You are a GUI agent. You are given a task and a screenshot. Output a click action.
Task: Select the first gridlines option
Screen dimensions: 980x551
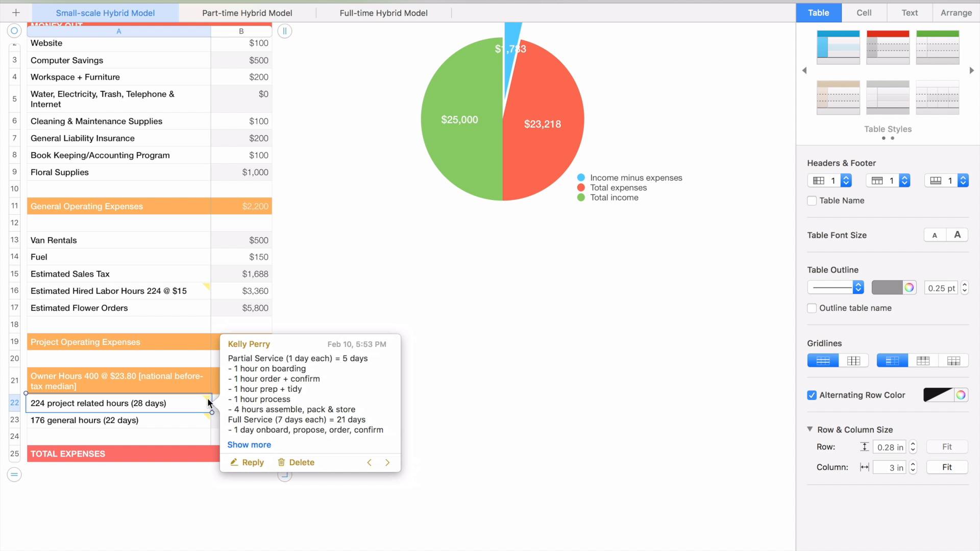coord(823,360)
